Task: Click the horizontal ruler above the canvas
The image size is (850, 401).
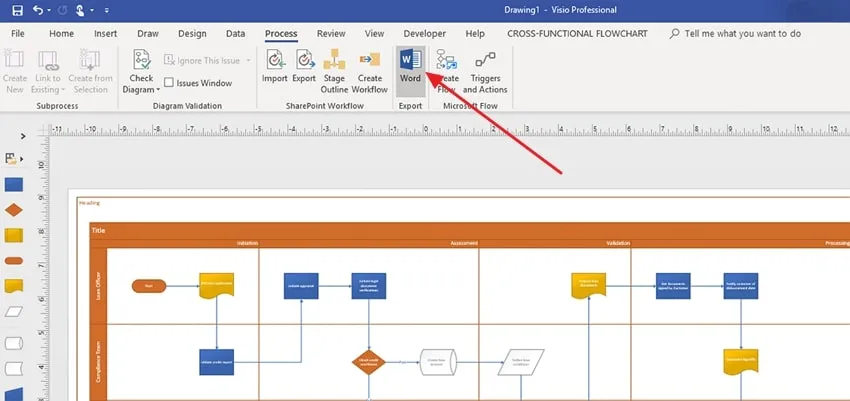Action: click(x=449, y=130)
